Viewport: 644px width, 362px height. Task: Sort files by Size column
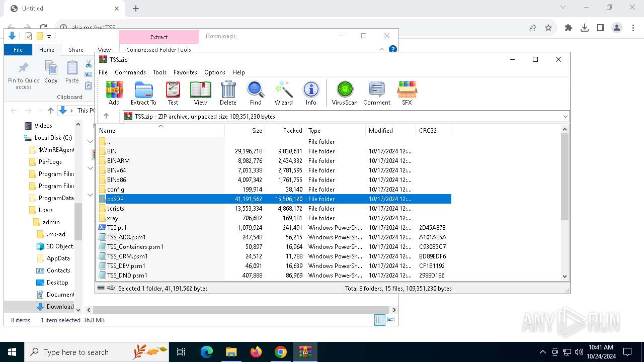click(x=245, y=131)
